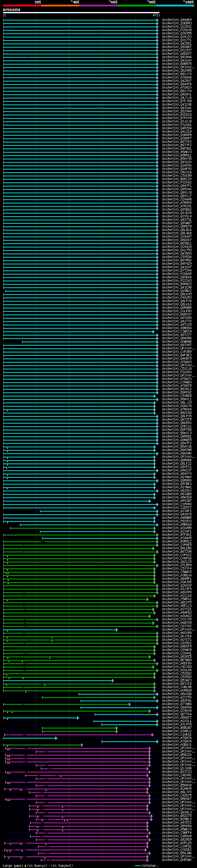Open hit UniRef100_Q2JG98
Viewport: 197px width, 868px height.
tap(177, 768)
